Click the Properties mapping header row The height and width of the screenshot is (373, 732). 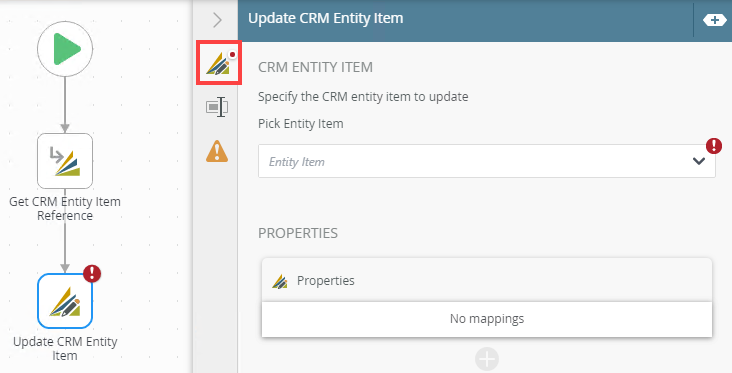click(487, 280)
